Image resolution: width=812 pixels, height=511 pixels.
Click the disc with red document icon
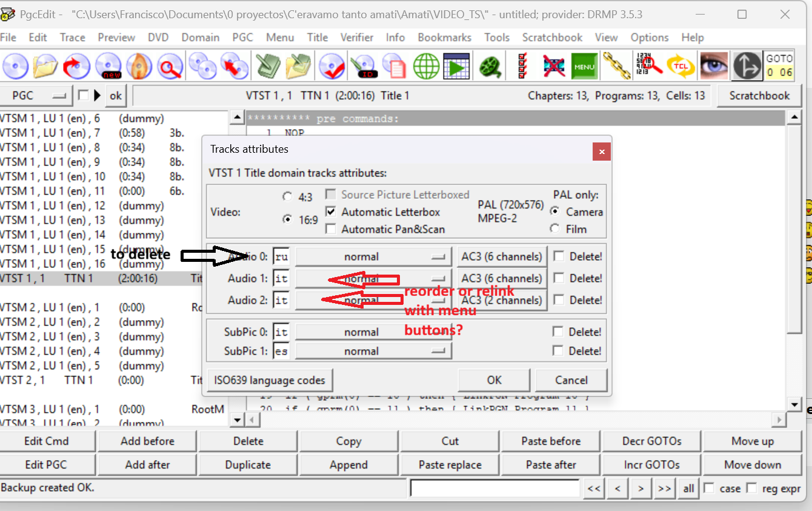pyautogui.click(x=394, y=66)
